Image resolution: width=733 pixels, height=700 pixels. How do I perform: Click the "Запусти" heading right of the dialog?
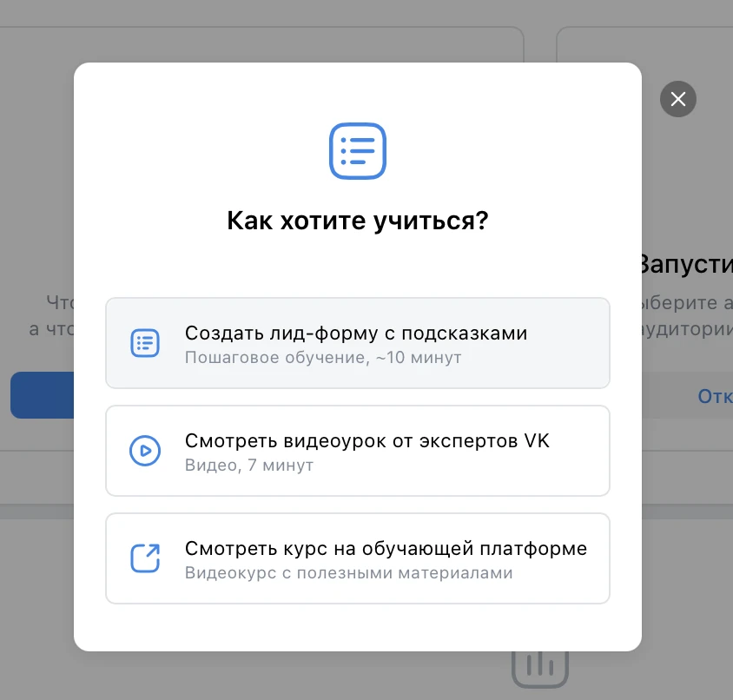click(x=686, y=264)
